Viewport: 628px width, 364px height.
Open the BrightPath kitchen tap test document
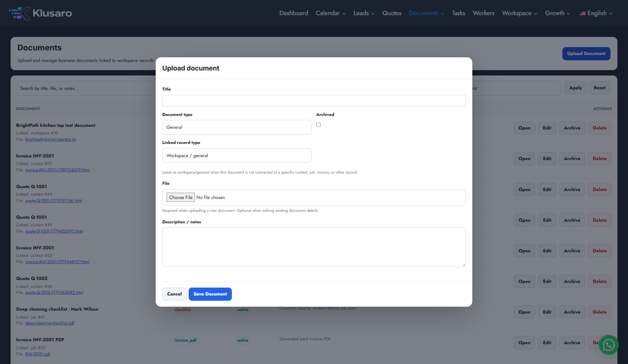tap(524, 128)
